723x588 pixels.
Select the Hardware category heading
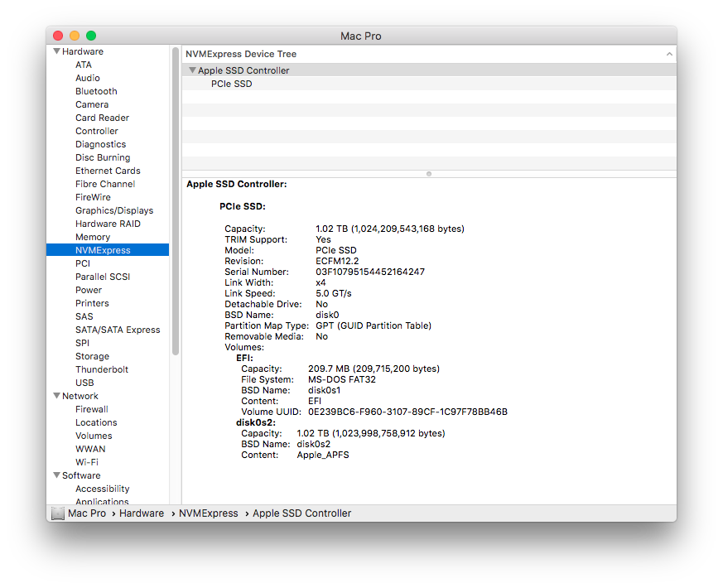tap(83, 51)
